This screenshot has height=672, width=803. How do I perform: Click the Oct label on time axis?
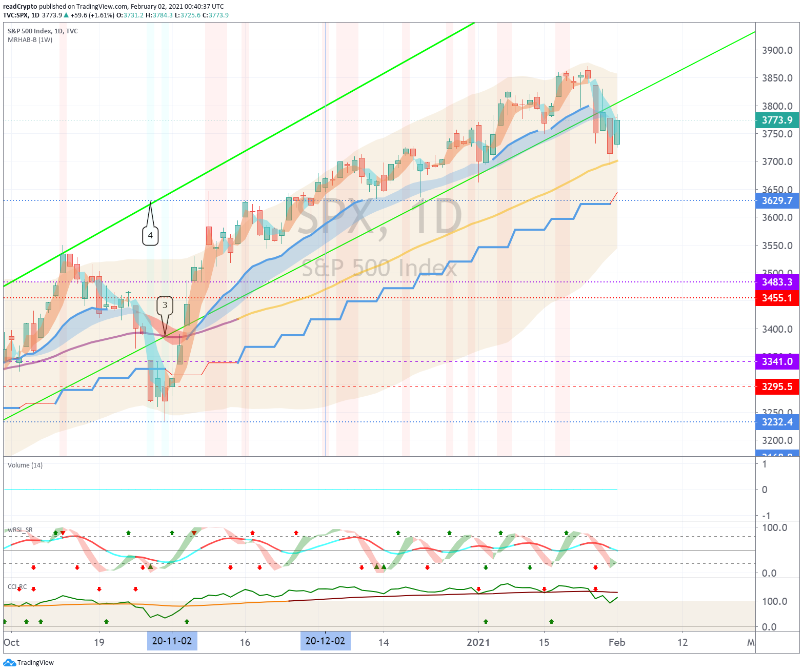[11, 642]
